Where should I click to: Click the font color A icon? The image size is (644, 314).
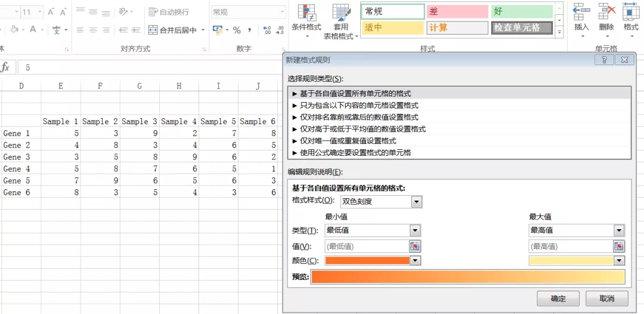pos(32,30)
